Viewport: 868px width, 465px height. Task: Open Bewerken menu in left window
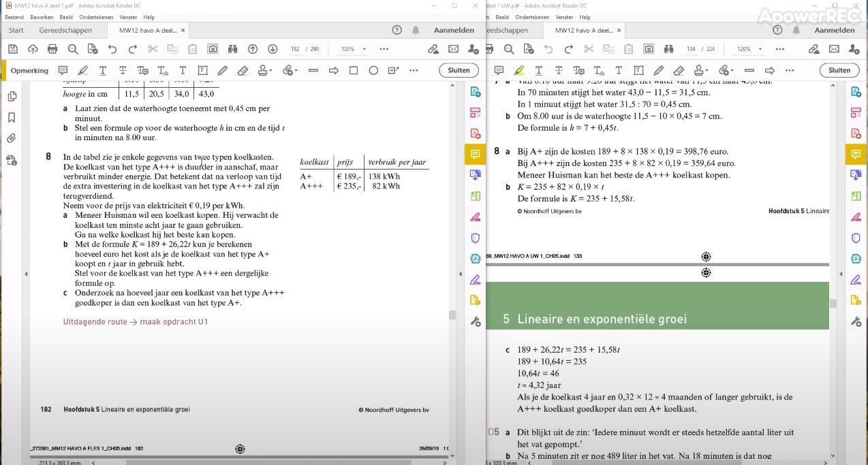point(42,17)
